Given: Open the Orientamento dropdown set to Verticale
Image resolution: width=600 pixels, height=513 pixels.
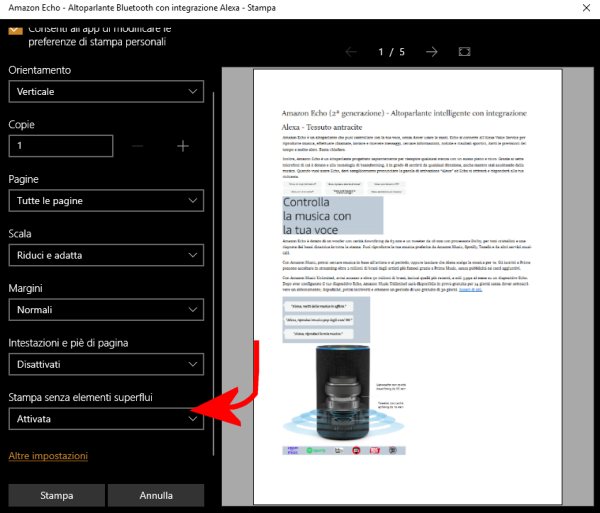Looking at the screenshot, I should click(106, 91).
